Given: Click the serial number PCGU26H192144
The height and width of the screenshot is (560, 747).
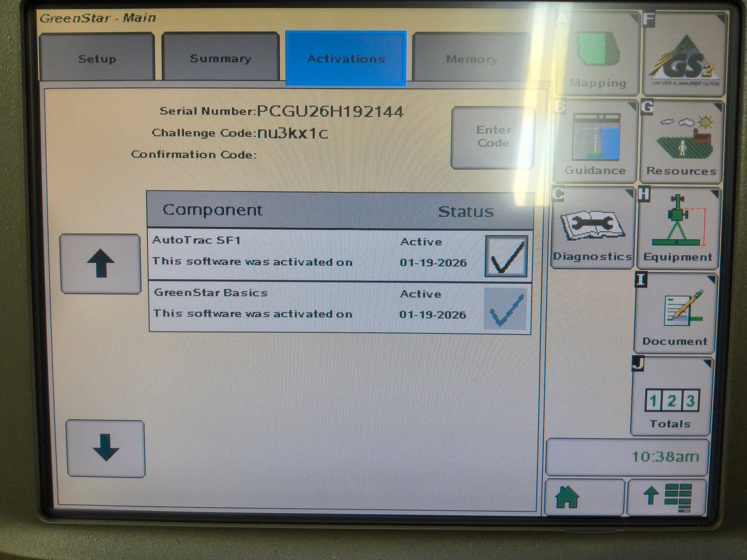Looking at the screenshot, I should tap(330, 111).
